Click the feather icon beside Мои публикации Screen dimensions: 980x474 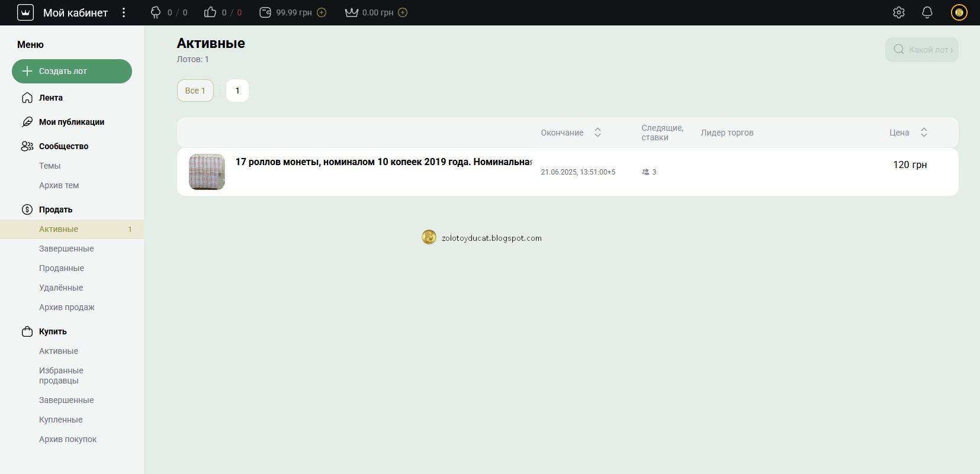click(27, 122)
